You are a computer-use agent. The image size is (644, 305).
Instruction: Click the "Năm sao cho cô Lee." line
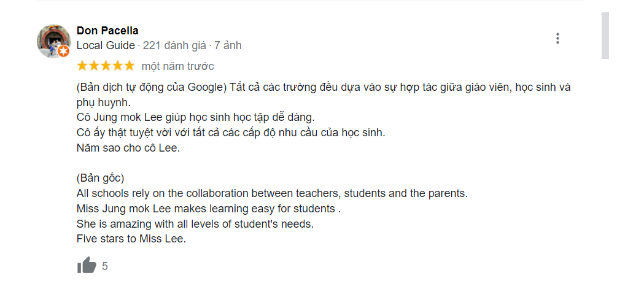128,148
